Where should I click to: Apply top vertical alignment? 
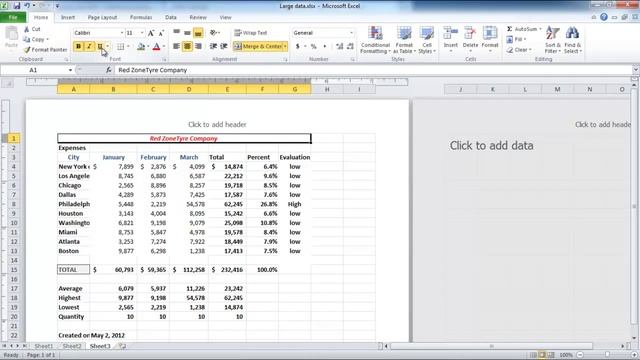click(176, 33)
